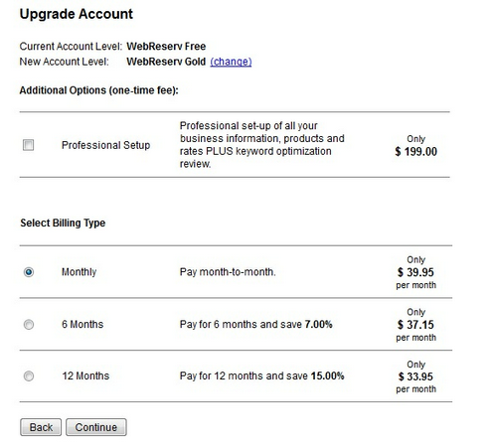Click the $ 39.95 monthly price

415,272
